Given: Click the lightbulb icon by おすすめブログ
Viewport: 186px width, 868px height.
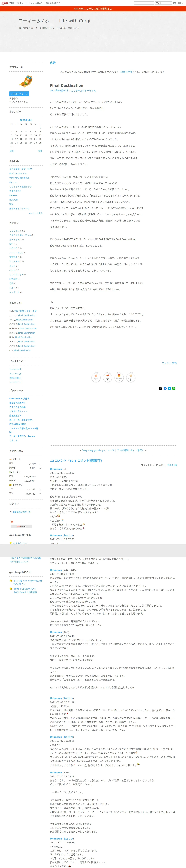Looking at the screenshot, I should (11, 543).
